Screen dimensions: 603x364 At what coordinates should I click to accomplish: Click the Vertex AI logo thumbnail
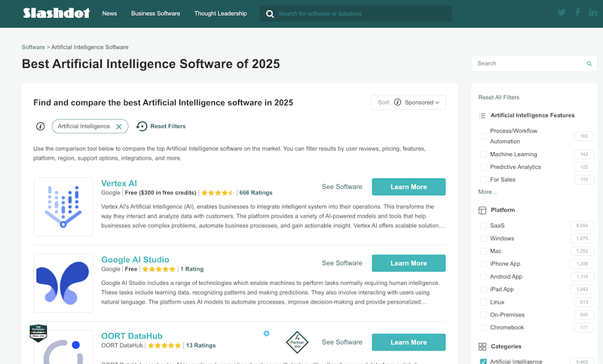pyautogui.click(x=63, y=206)
